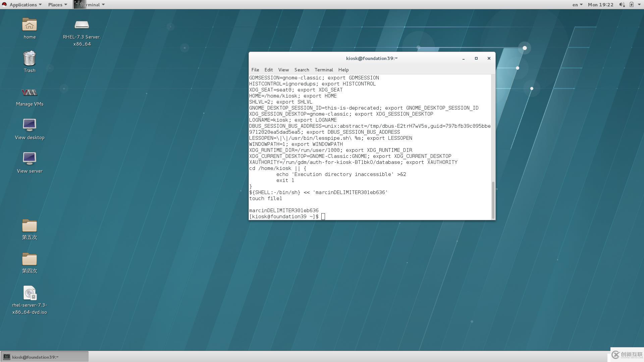Click the Edit menu in terminal
Screen dimensions: 644x362
268,69
